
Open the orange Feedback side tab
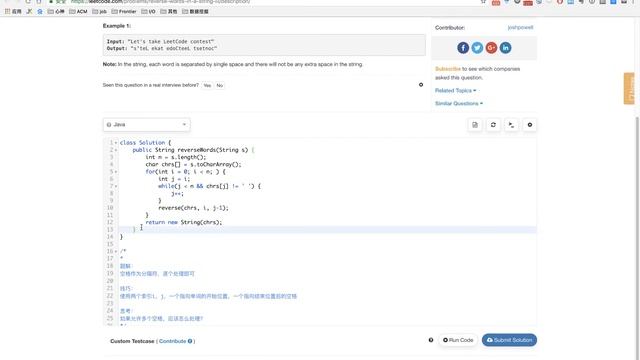[629, 88]
